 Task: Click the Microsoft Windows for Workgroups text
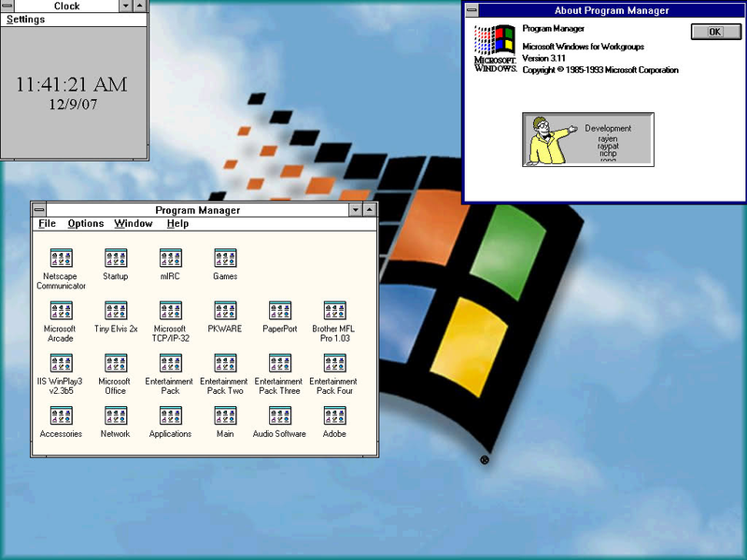pyautogui.click(x=583, y=47)
